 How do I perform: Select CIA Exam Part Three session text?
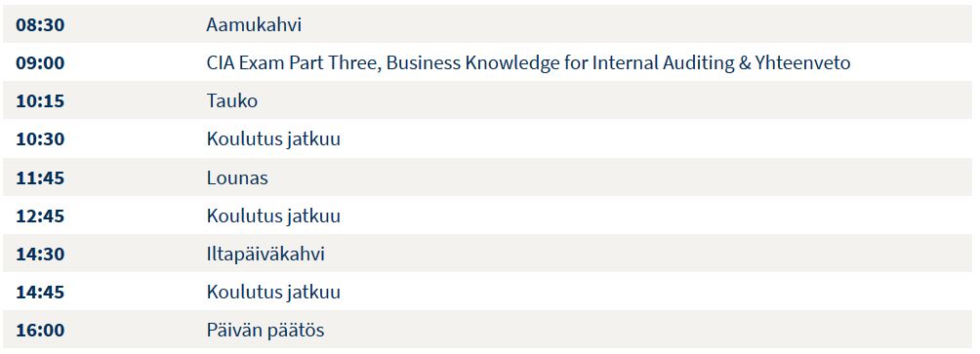(528, 63)
